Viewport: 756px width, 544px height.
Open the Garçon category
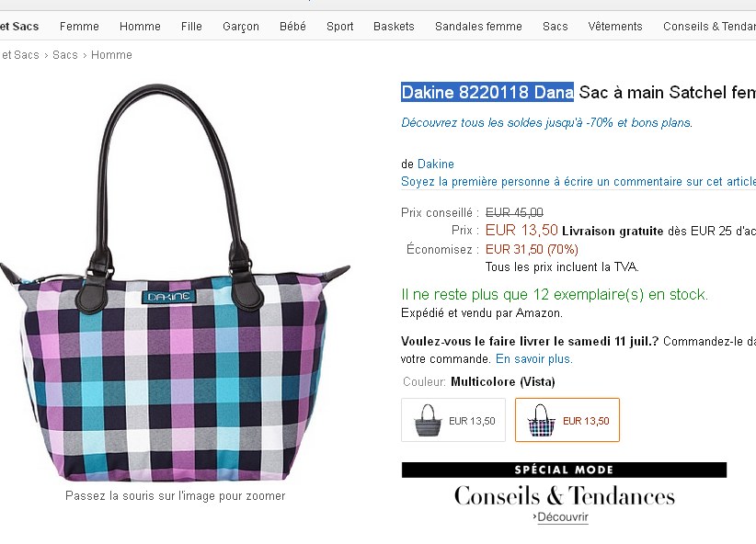[241, 27]
